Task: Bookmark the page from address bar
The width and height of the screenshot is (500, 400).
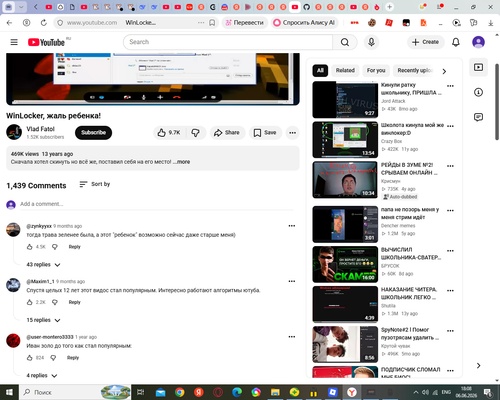Action: point(212,23)
